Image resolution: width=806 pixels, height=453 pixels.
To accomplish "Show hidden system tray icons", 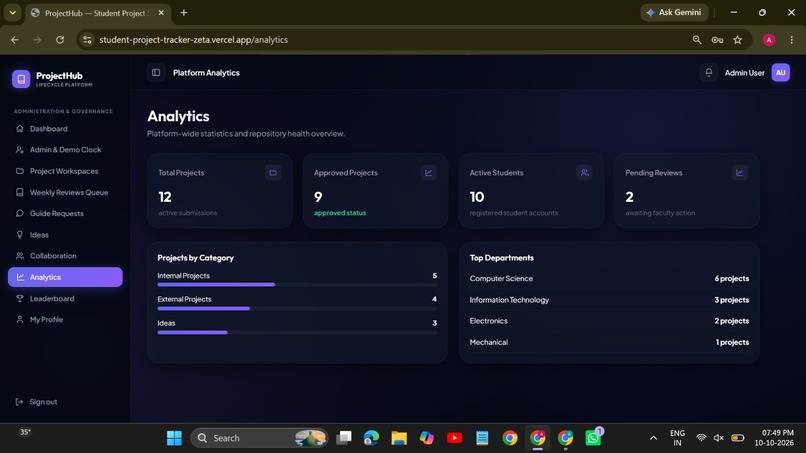I will (653, 438).
